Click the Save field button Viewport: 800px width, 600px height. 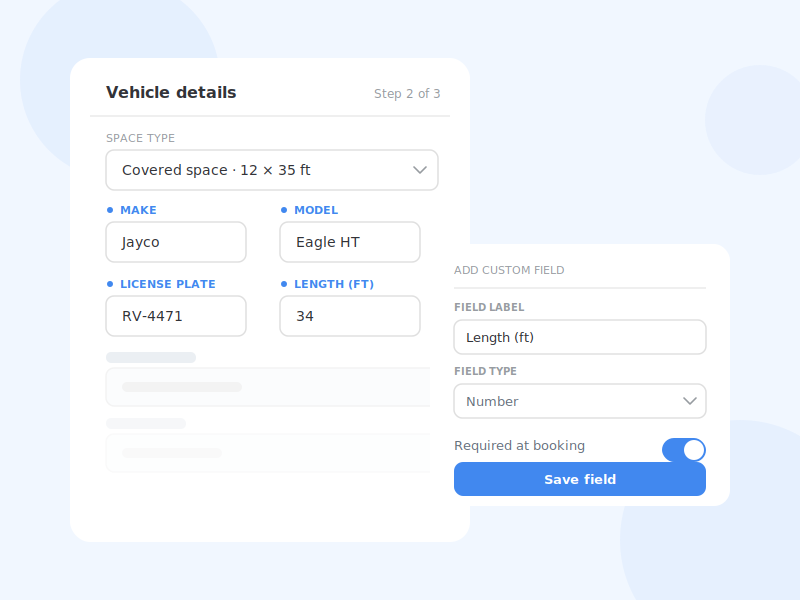(x=580, y=479)
